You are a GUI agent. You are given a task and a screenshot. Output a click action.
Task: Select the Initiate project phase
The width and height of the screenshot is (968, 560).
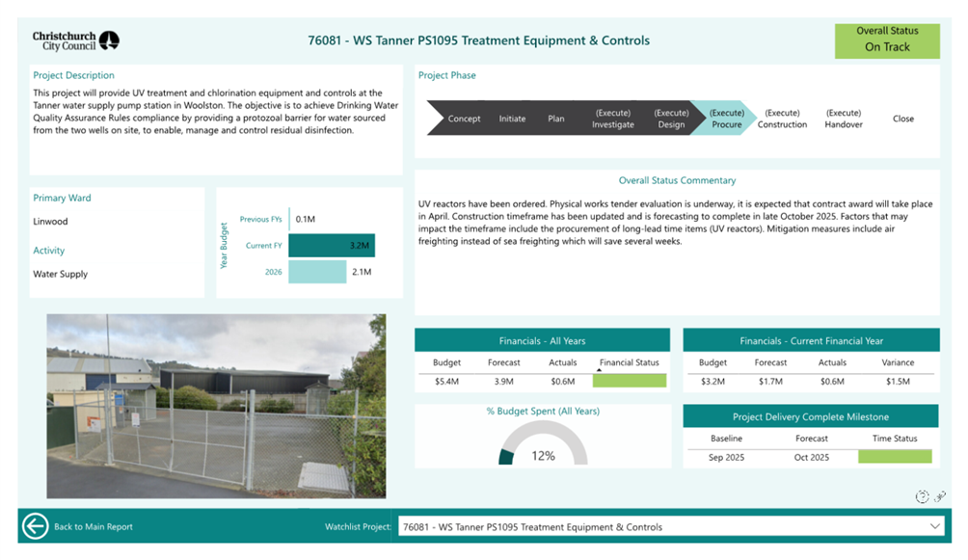tap(512, 119)
